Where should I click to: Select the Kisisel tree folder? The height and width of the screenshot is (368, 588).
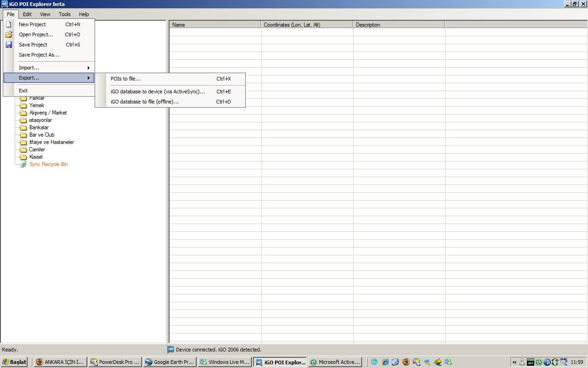[x=36, y=157]
